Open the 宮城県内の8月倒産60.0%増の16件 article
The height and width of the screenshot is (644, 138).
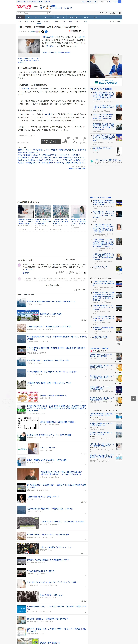click(x=51, y=301)
